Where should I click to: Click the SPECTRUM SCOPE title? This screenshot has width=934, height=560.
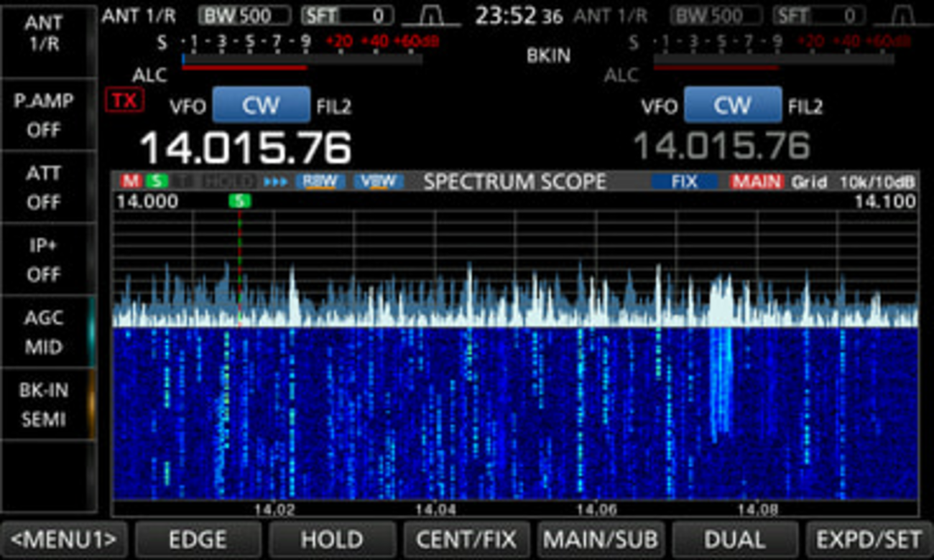point(514,181)
